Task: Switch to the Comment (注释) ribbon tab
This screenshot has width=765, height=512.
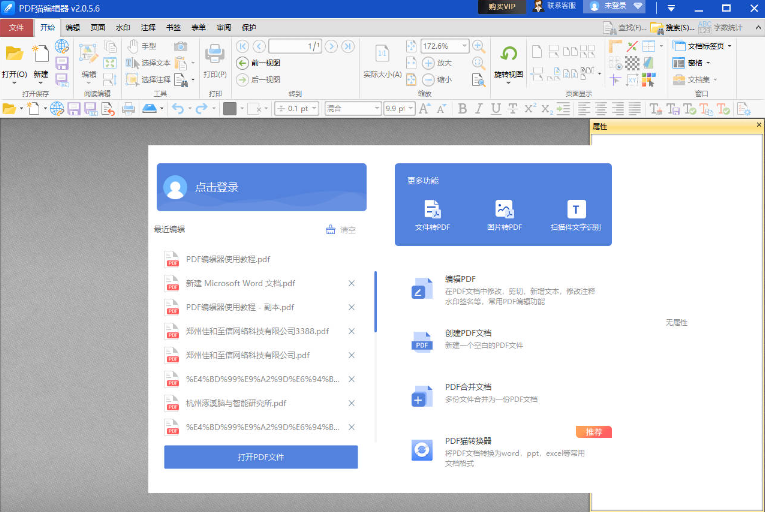Action: tap(148, 27)
